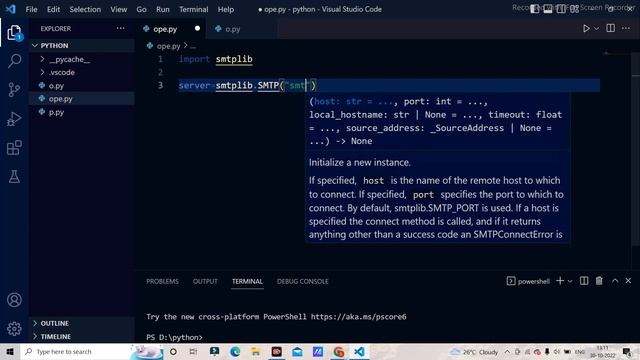Image resolution: width=640 pixels, height=360 pixels.
Task: Split the editor to the right
Action: click(x=611, y=28)
